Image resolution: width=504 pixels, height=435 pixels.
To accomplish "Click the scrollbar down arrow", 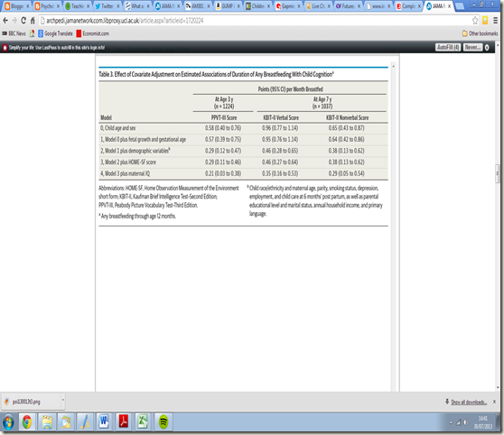I will [x=498, y=387].
